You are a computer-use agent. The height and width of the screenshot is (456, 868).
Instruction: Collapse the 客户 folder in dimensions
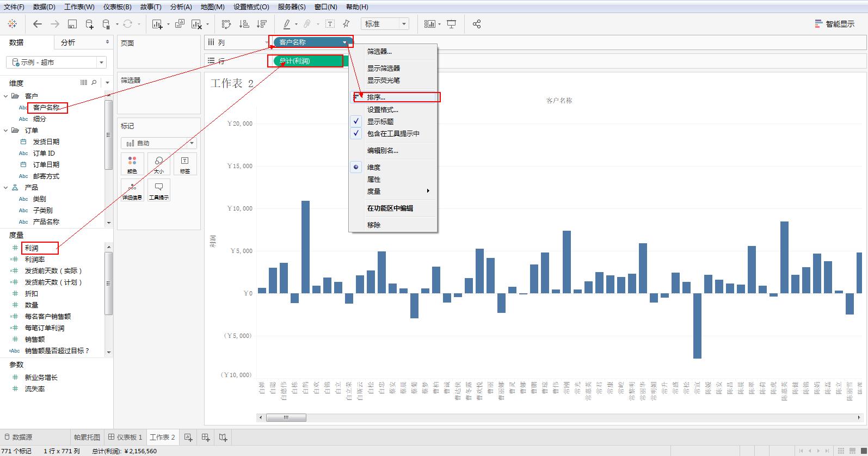pos(6,96)
